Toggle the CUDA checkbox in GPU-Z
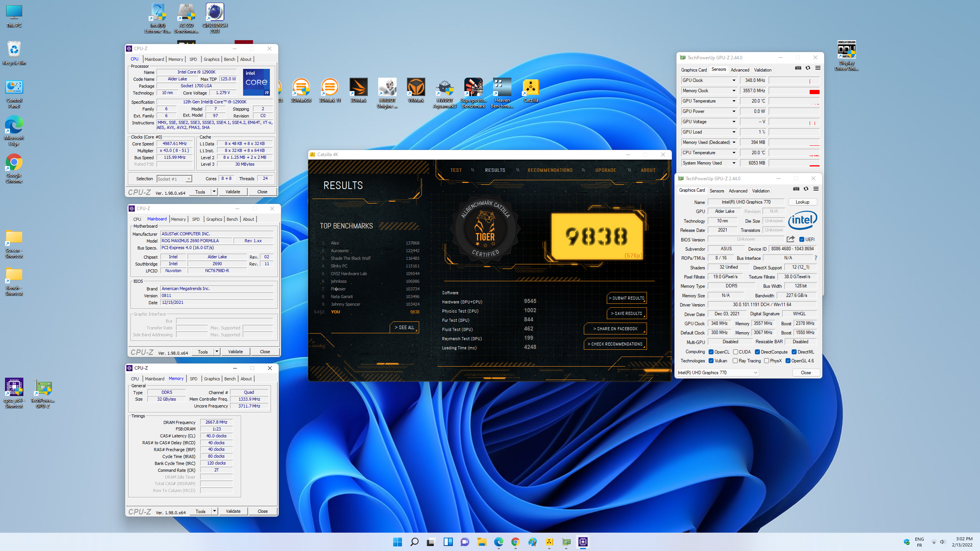The height and width of the screenshot is (551, 980). click(735, 352)
